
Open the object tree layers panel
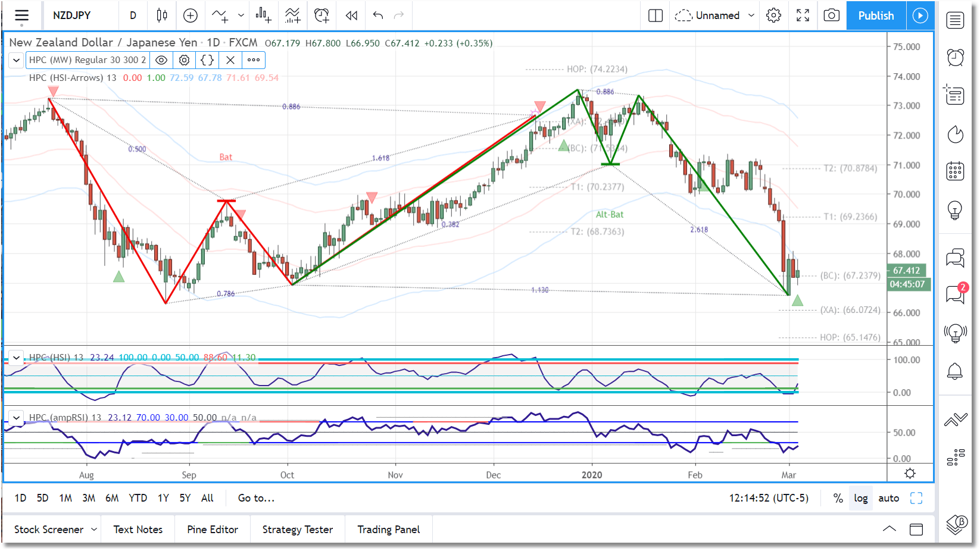point(957,524)
